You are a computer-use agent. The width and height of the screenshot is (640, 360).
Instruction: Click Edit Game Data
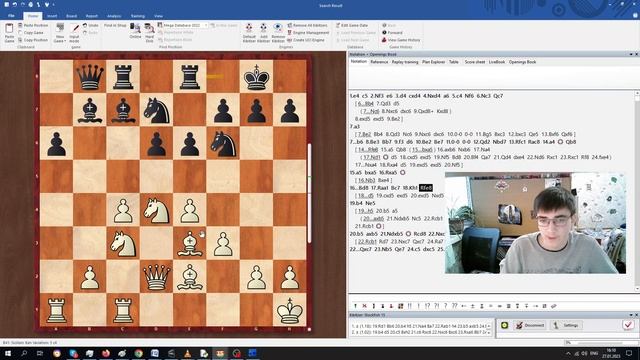(352, 25)
